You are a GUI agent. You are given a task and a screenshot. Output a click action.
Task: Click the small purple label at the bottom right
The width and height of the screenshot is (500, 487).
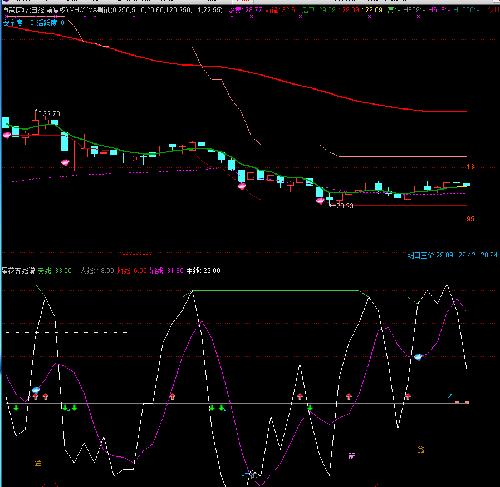point(351,456)
